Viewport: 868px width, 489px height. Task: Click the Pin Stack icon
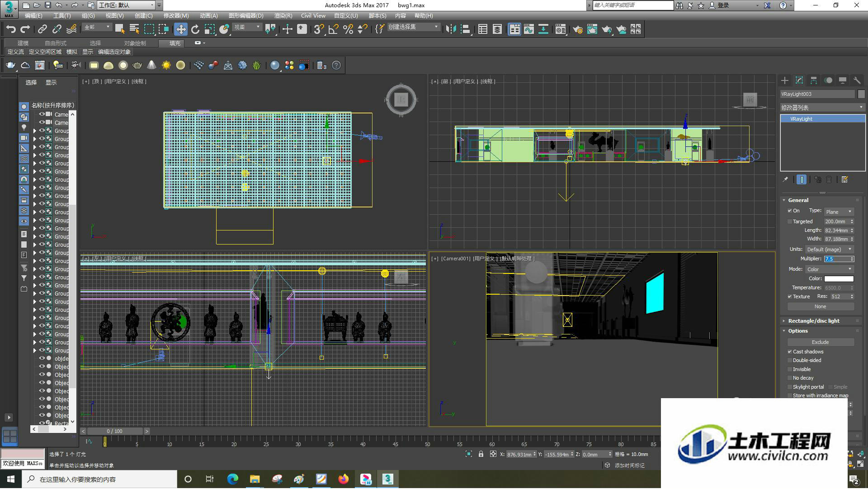tap(786, 180)
